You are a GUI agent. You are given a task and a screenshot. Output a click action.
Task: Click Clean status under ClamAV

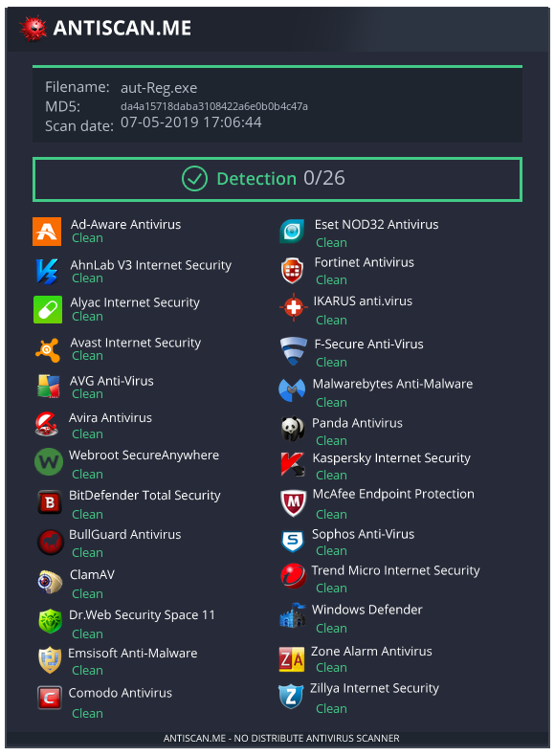[87, 593]
